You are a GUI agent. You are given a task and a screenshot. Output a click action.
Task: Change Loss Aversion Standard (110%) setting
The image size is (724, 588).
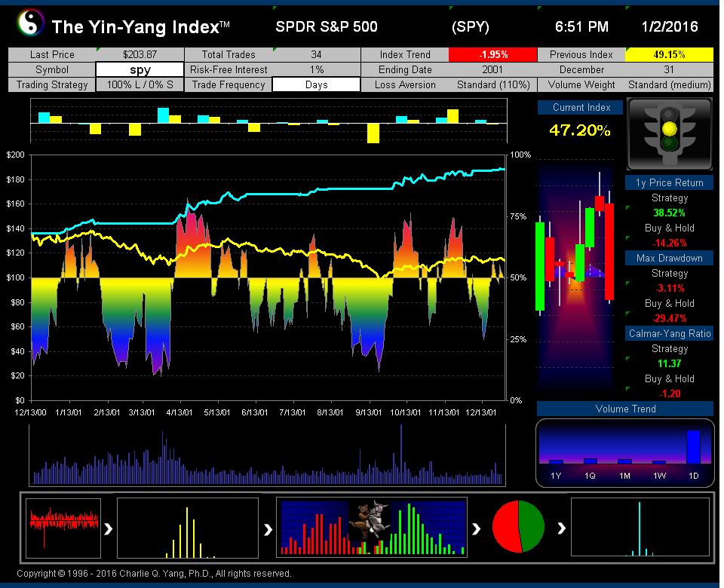pyautogui.click(x=493, y=85)
